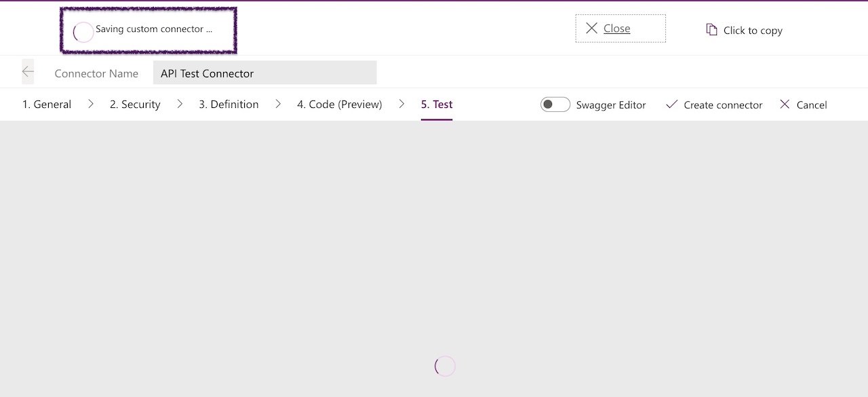868x397 pixels.
Task: Click the X icon on the Close button
Action: pos(591,28)
